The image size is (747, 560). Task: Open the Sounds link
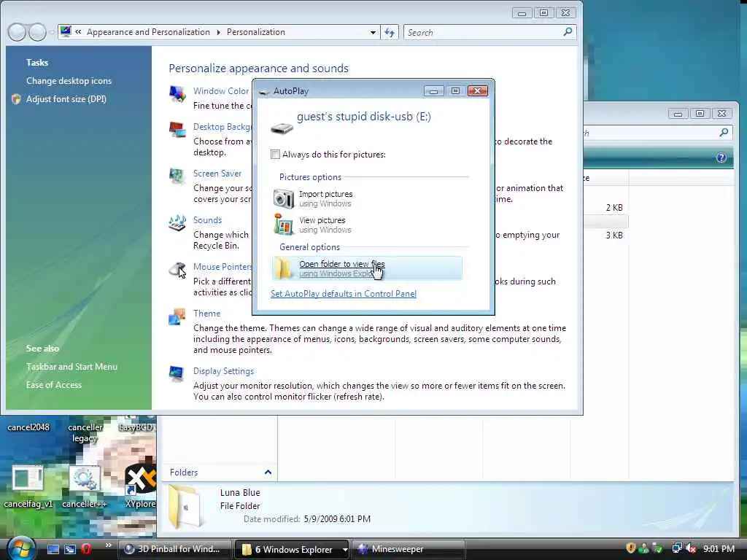207,220
